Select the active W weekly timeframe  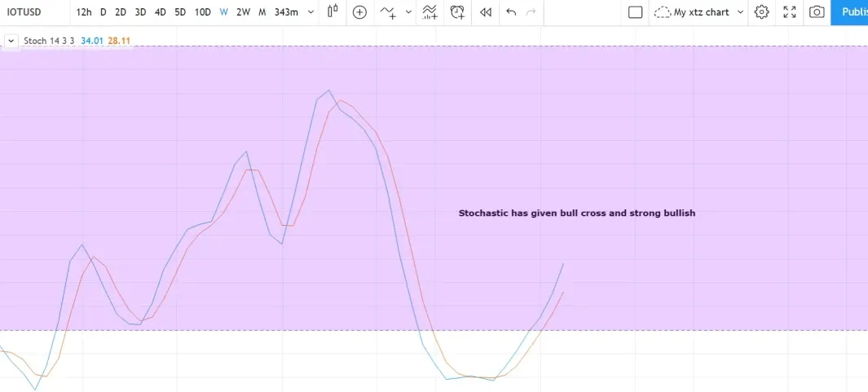click(223, 12)
